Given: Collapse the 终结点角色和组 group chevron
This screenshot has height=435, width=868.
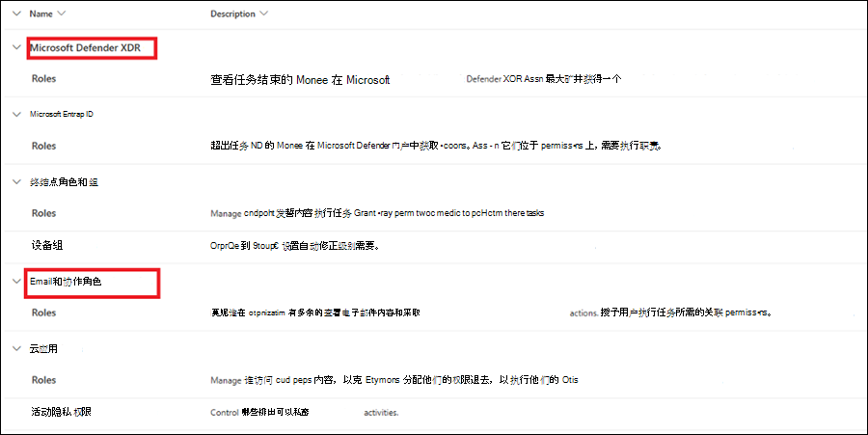Looking at the screenshot, I should point(16,181).
